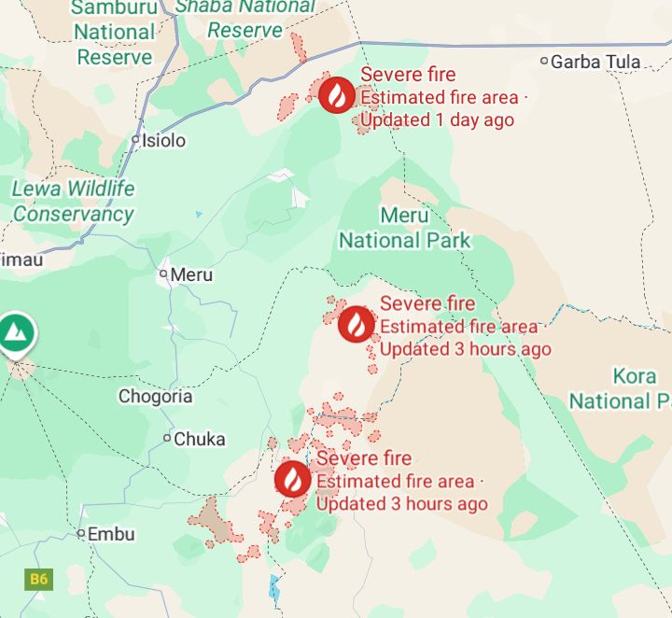This screenshot has height=618, width=672.
Task: Click the fire icon updated 1 day ago
Action: pyautogui.click(x=337, y=95)
